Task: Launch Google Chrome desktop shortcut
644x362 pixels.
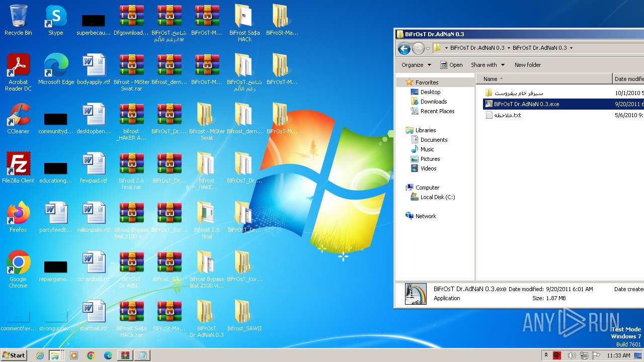Action: pyautogui.click(x=18, y=269)
